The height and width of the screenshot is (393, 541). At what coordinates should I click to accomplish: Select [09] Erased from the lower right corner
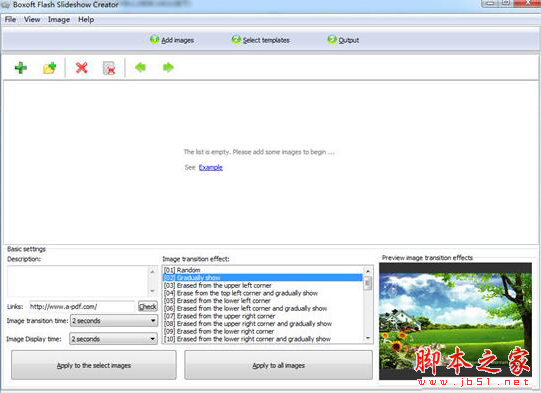pos(263,331)
